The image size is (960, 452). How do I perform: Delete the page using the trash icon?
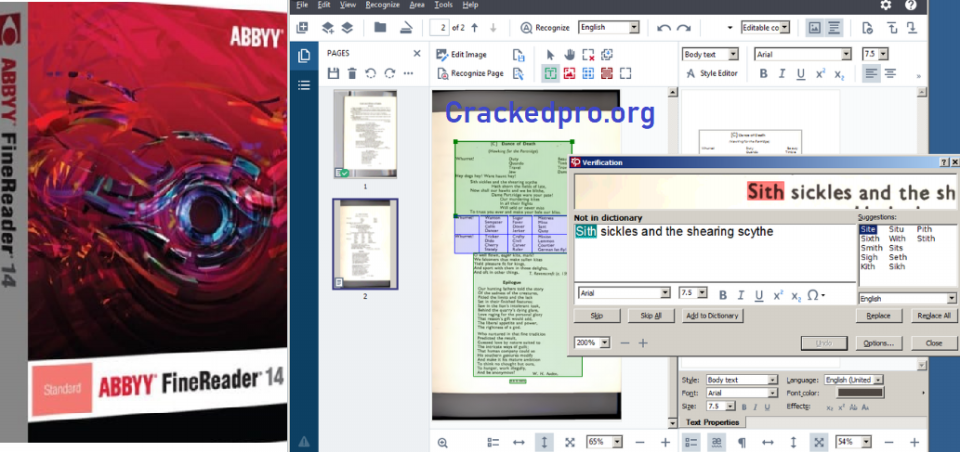click(352, 73)
